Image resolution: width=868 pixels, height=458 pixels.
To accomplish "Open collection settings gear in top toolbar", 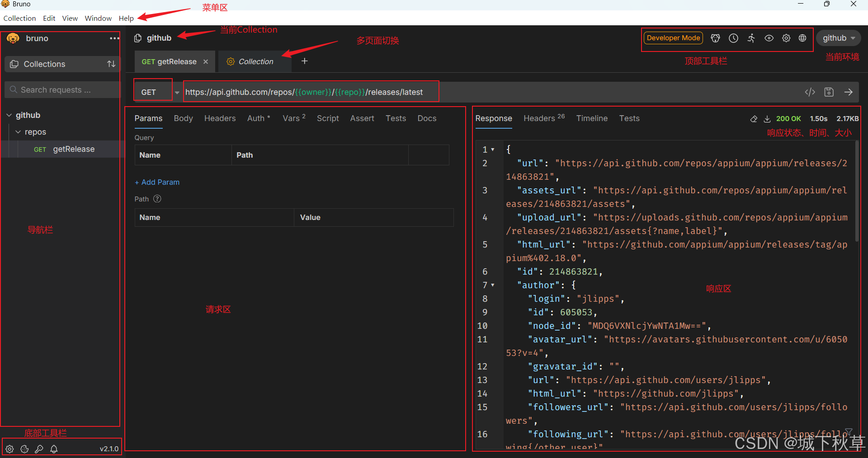I will (x=786, y=38).
